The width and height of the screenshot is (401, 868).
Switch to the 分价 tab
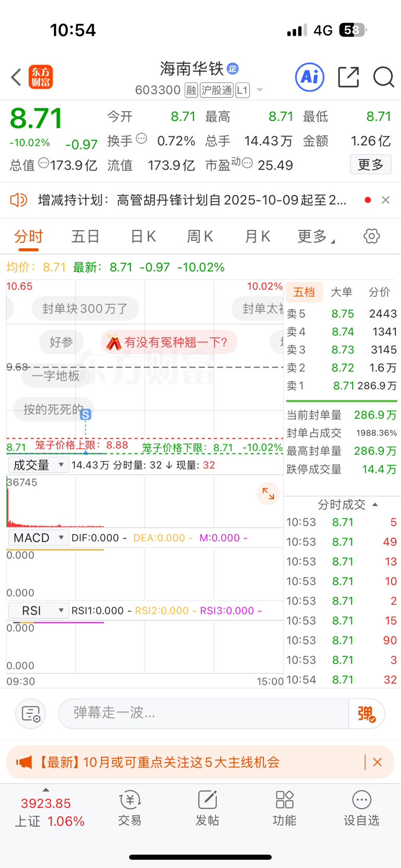379,292
